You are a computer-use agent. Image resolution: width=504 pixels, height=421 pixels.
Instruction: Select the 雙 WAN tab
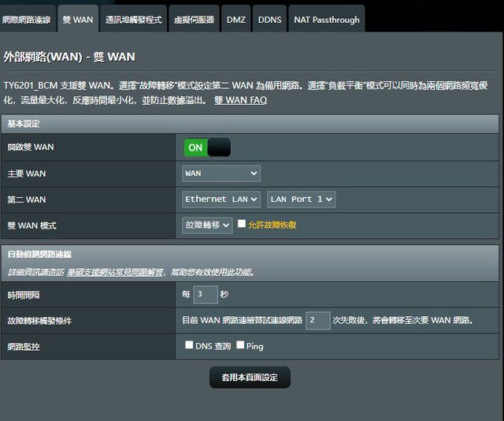pos(78,20)
